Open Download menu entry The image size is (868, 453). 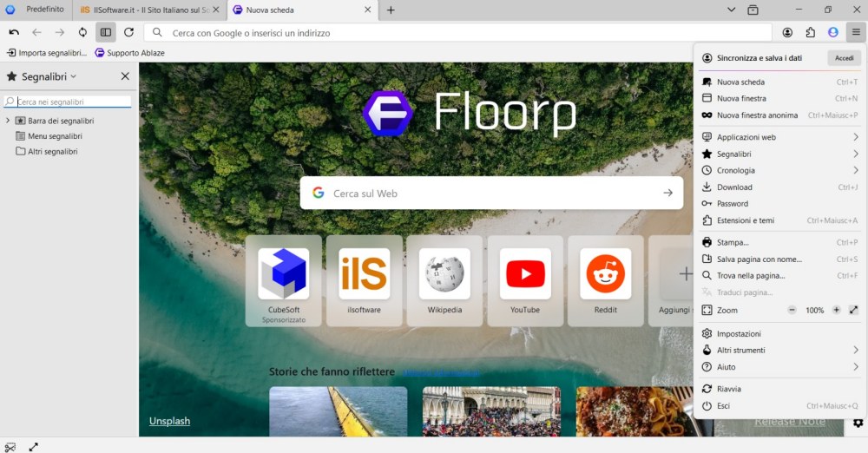779,187
